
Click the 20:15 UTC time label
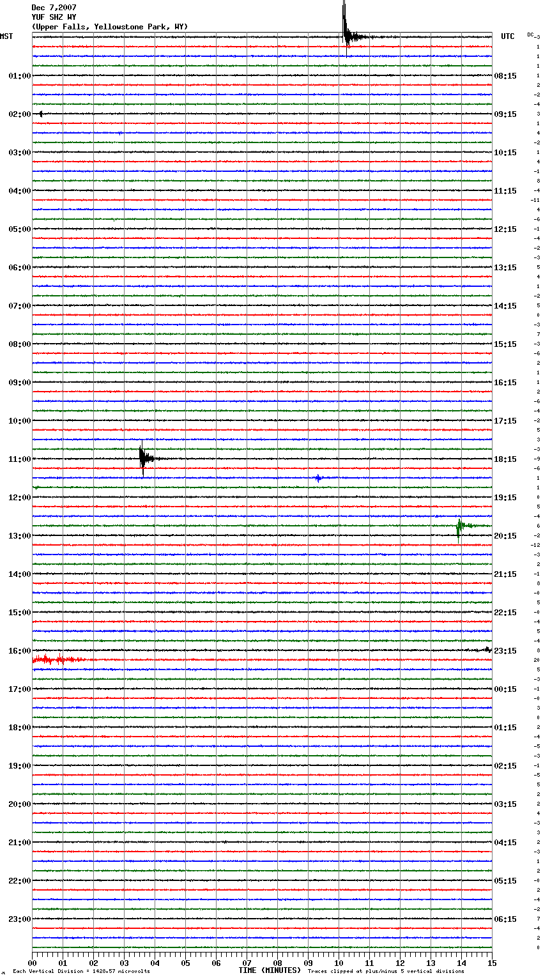[505, 536]
